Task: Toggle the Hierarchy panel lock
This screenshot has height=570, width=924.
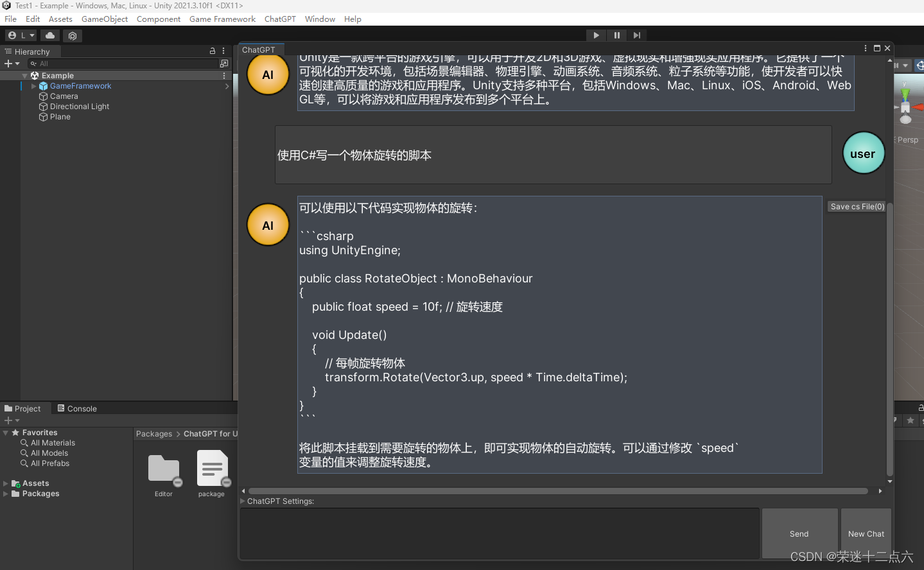Action: [x=213, y=51]
